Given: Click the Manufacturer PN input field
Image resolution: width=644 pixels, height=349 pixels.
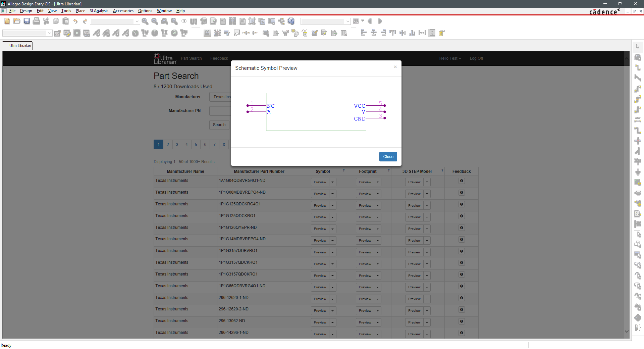Looking at the screenshot, I should click(220, 111).
